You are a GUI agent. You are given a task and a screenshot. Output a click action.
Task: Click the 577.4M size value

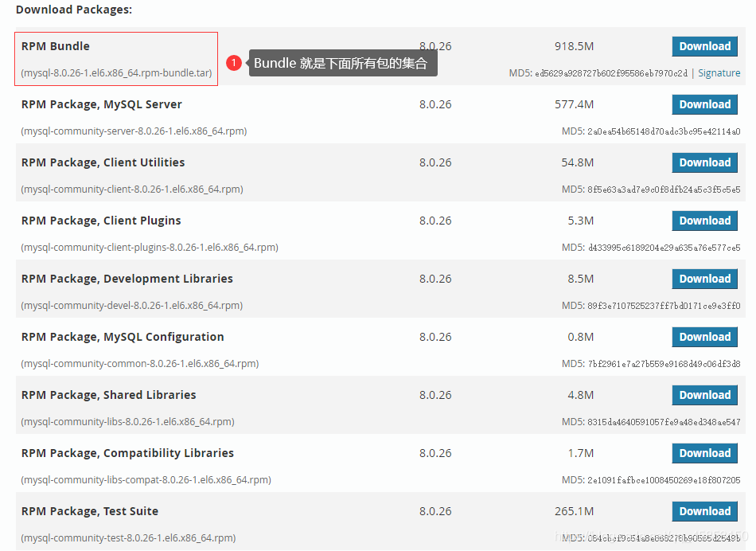click(575, 104)
